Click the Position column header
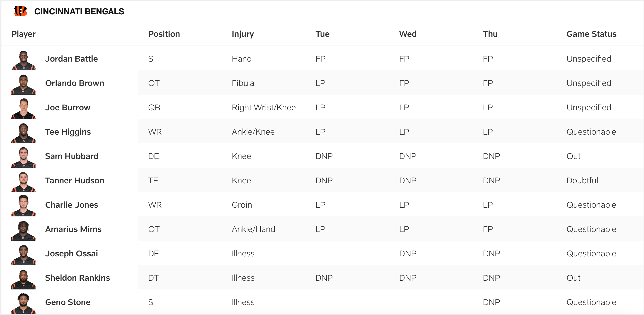 164,34
